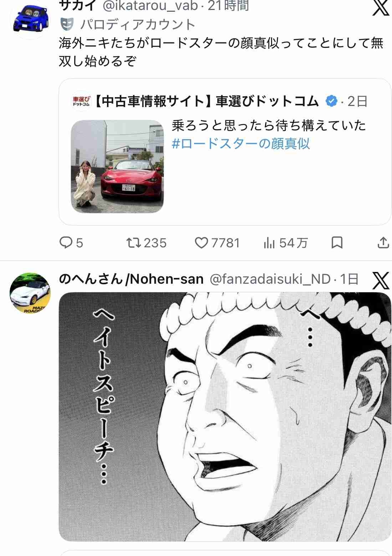The height and width of the screenshot is (556, 392).
Task: Open the reply icon with 5 comments
Action: point(66,243)
